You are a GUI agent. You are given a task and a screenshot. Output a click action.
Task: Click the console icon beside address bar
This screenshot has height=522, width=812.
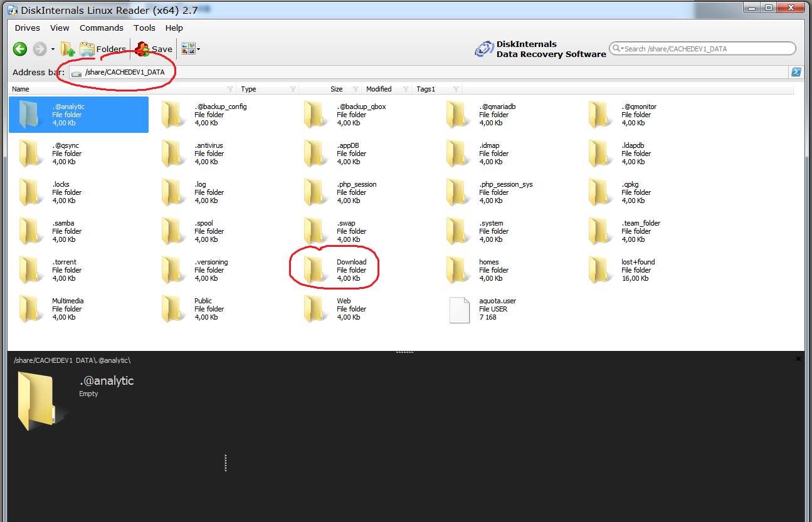pyautogui.click(x=796, y=72)
